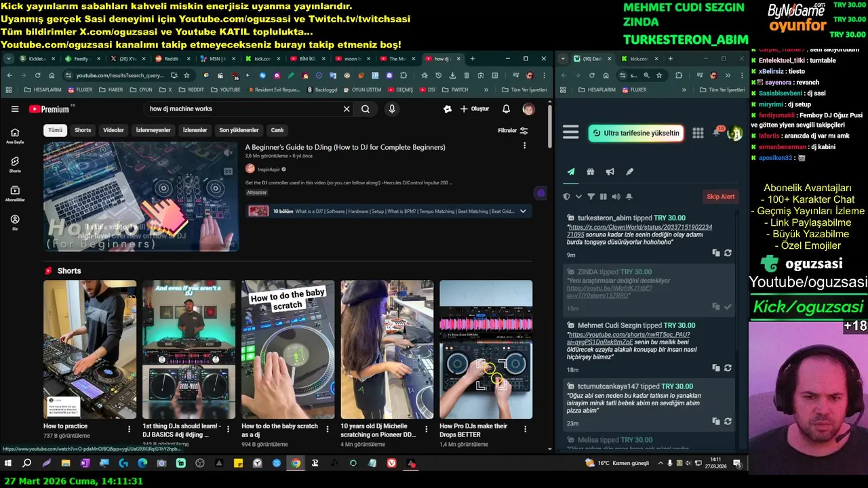Click the filter funnel icon in alert toolbar
Screen dimensions: 868x488
591,197
